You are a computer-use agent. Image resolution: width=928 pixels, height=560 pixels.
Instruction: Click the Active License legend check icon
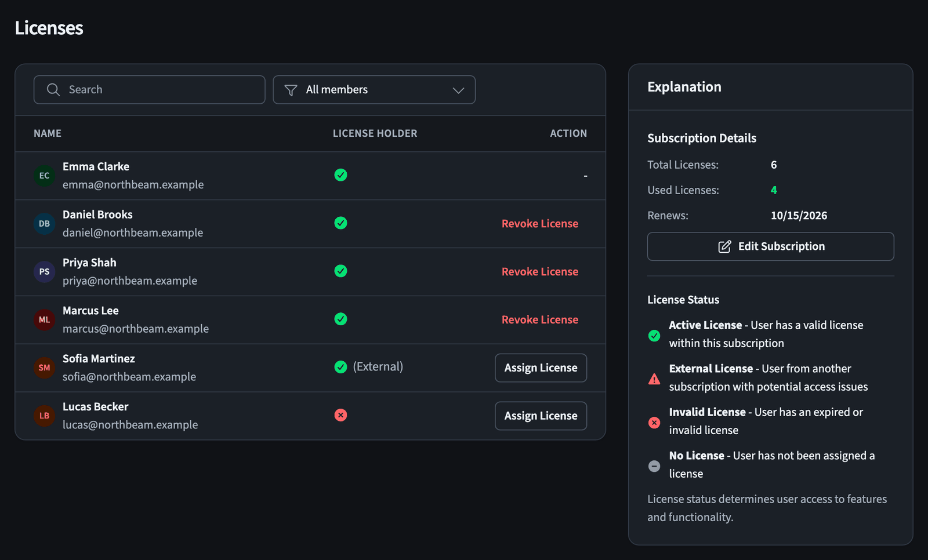tap(654, 336)
